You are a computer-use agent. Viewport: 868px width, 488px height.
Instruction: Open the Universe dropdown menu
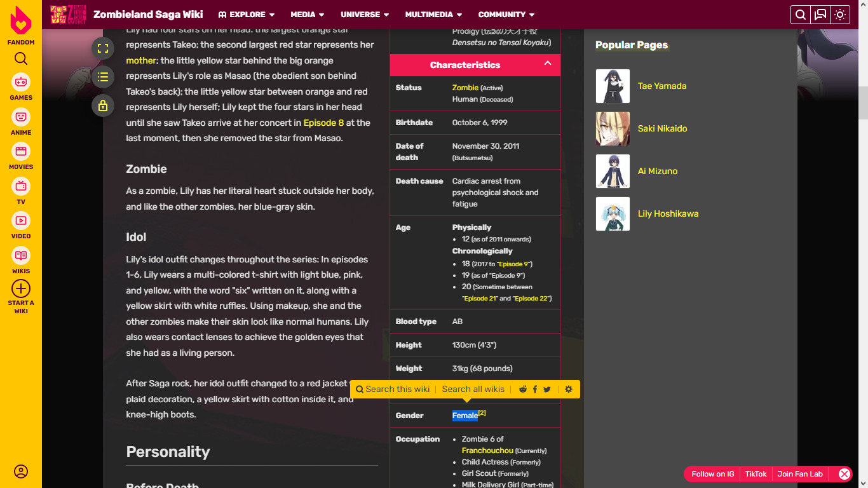coord(365,15)
